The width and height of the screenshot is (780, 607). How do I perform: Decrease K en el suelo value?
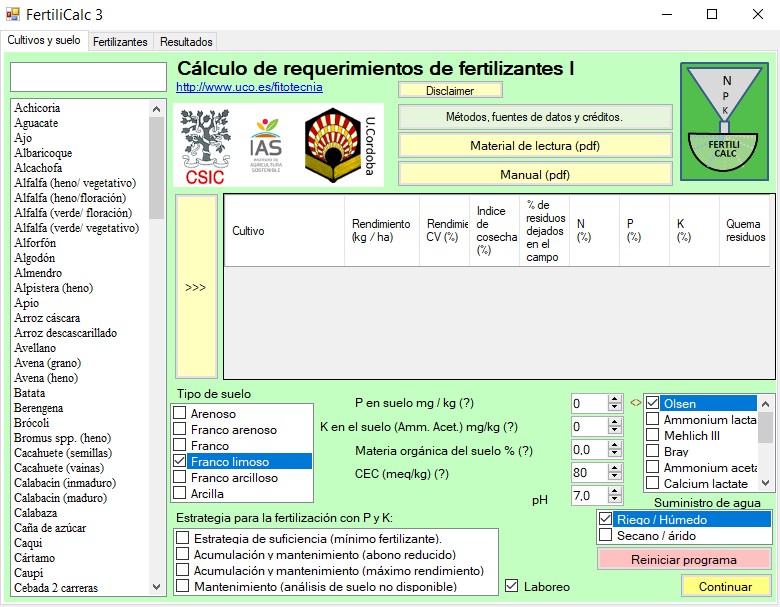coord(615,430)
